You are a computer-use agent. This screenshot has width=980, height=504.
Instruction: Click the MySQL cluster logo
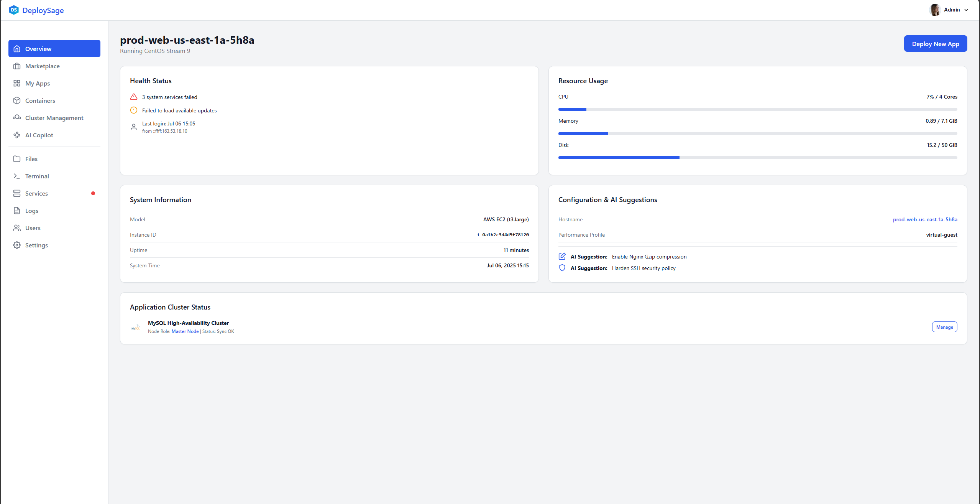(135, 327)
